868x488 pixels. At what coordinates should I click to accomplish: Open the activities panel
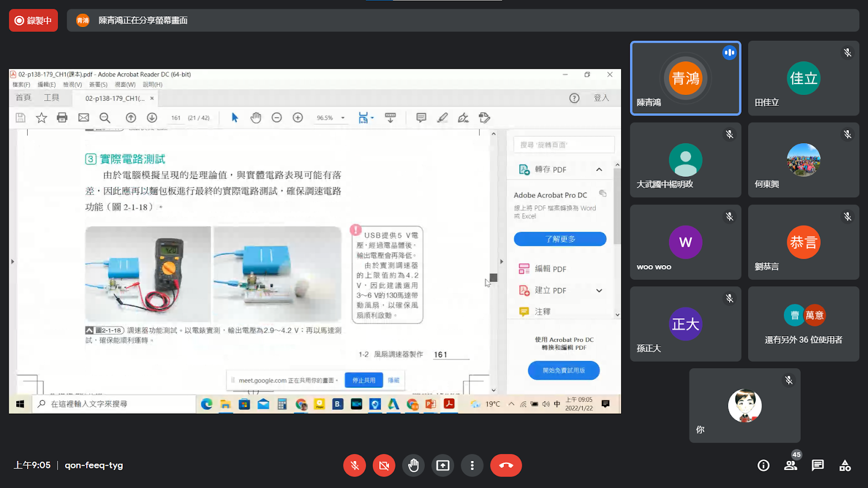coord(845,465)
